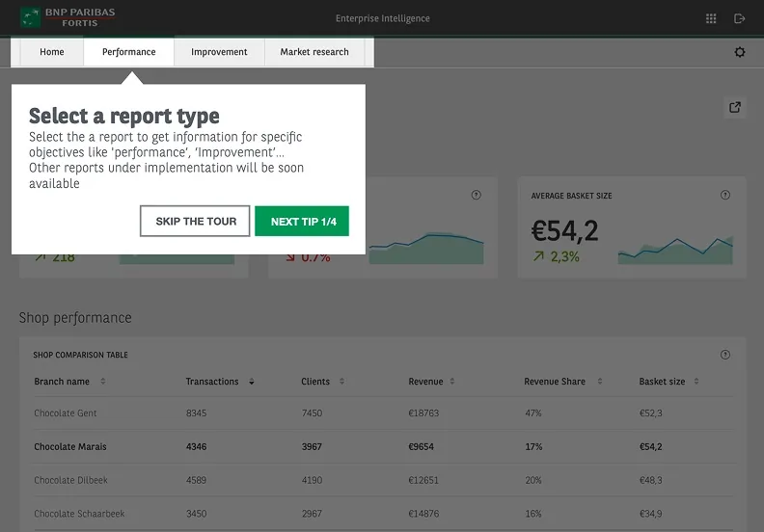This screenshot has width=764, height=532.
Task: Sort by Revenue Share column
Action: click(600, 381)
